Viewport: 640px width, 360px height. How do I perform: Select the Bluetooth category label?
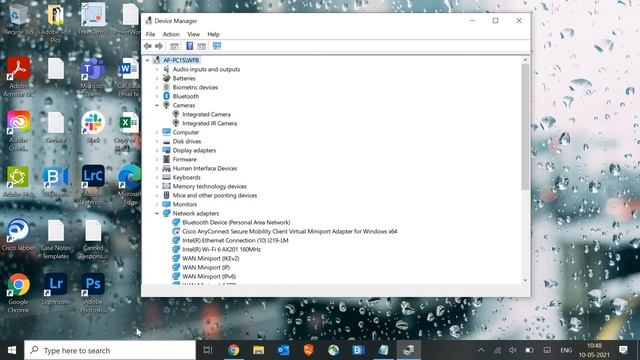click(186, 96)
